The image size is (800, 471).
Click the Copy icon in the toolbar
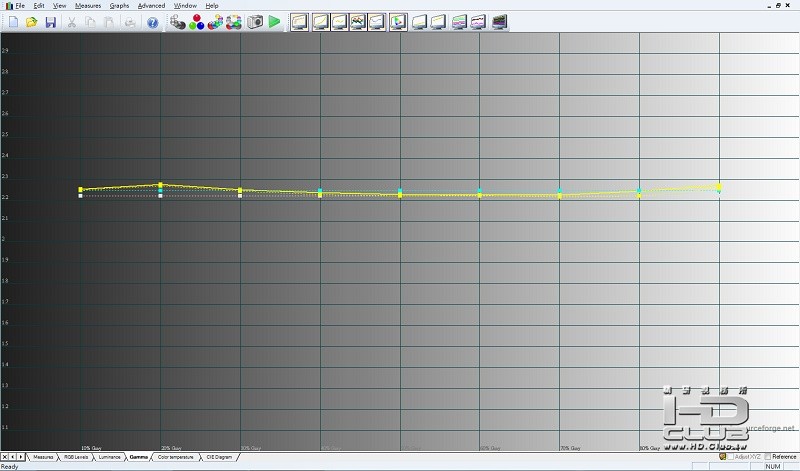tap(90, 22)
